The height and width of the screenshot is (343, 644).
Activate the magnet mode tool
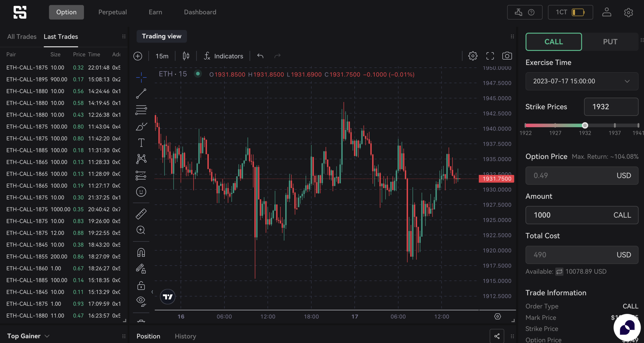[141, 252]
